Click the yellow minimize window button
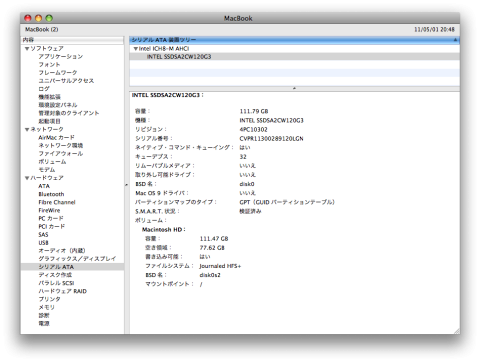This screenshot has width=480, height=362. point(38,18)
